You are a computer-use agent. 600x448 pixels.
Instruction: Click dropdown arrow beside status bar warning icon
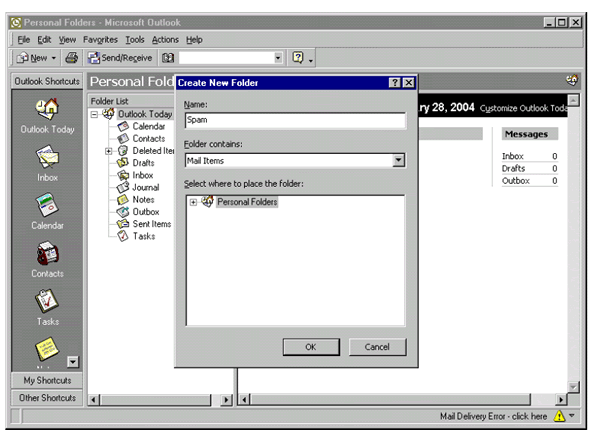tap(572, 415)
